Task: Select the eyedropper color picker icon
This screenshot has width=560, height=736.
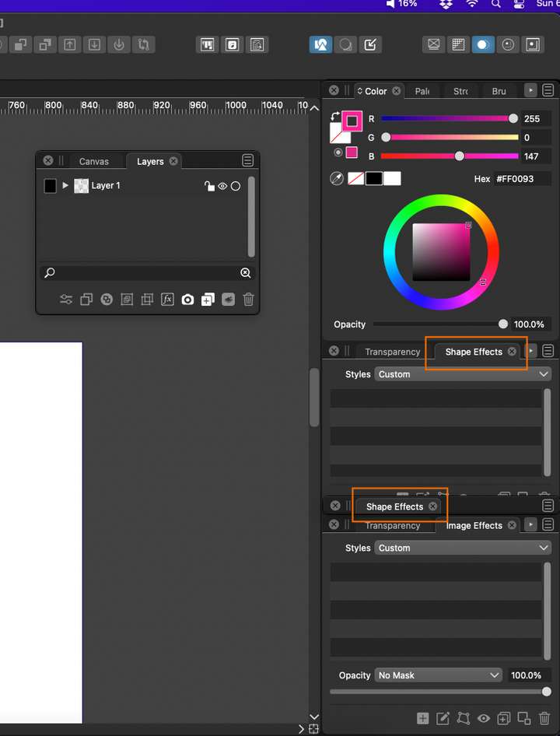Action: tap(337, 178)
